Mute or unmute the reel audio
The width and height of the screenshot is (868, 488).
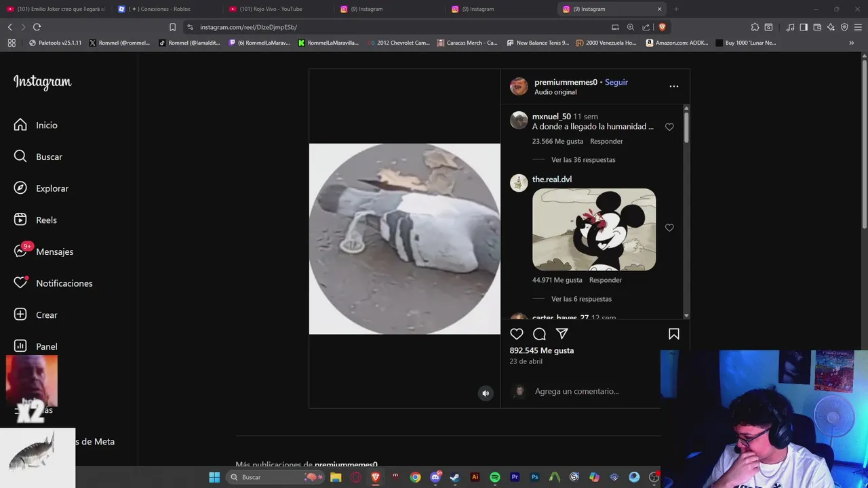click(x=486, y=393)
